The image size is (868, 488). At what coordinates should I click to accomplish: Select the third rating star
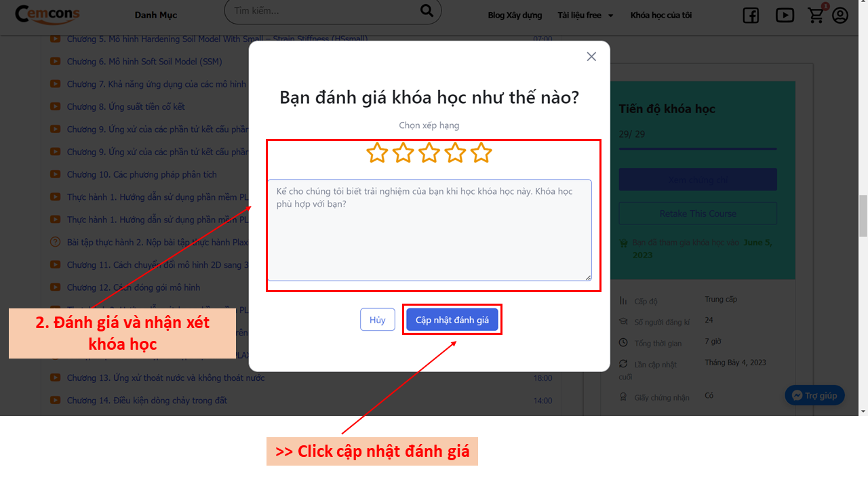[x=429, y=152]
